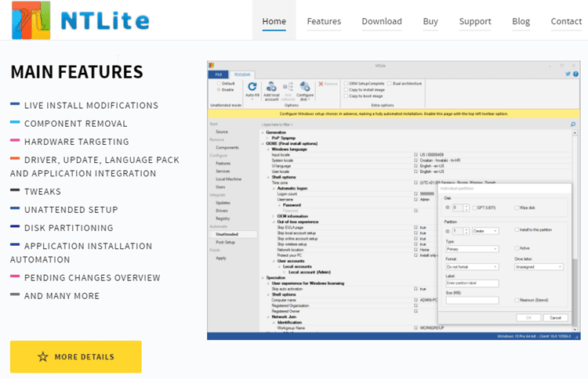Click the blue help question-mark icon
This screenshot has height=379, width=588.
click(575, 74)
